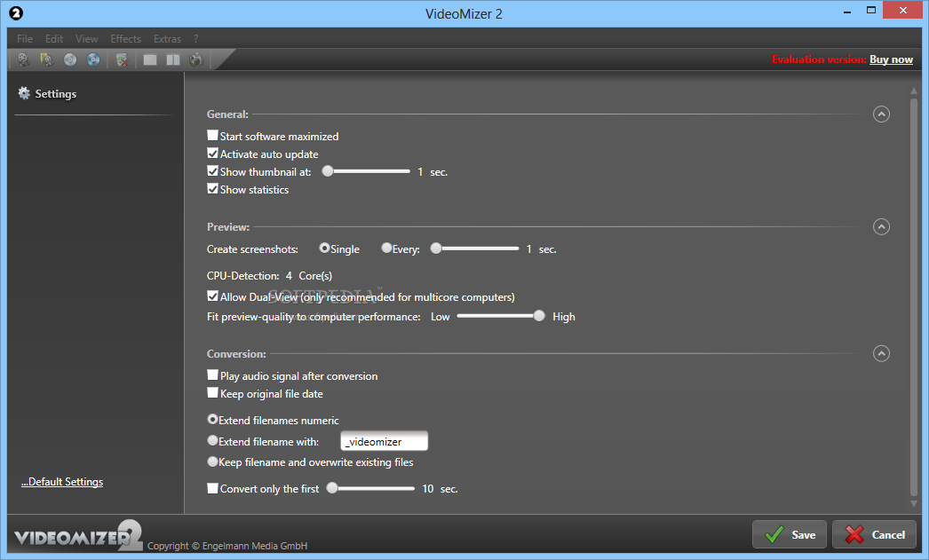Screen dimensions: 929x560
Task: Enable Start software maximized checkbox
Action: pyautogui.click(x=212, y=136)
